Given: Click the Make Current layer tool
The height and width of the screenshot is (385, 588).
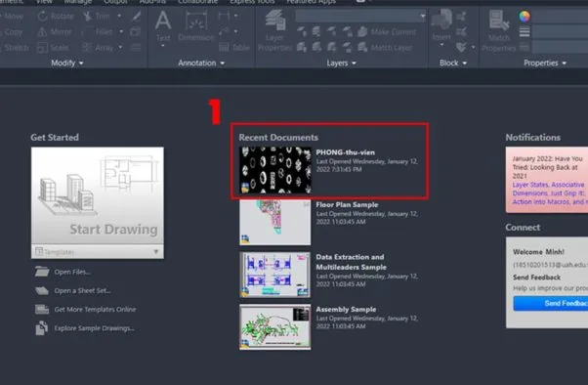Looking at the screenshot, I should [387, 32].
